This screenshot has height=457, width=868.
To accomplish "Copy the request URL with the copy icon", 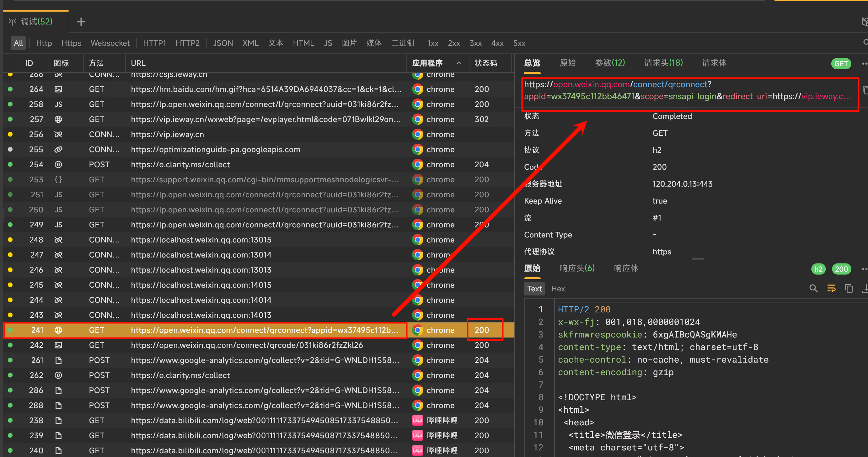I will tap(865, 90).
